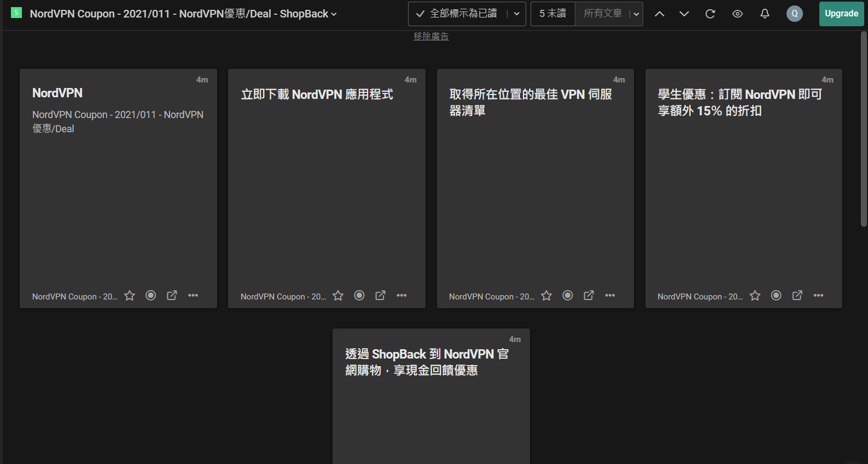Viewport: 868px width, 464px height.
Task: Open the 全部標示為已讀 dropdown arrow
Action: pos(516,14)
